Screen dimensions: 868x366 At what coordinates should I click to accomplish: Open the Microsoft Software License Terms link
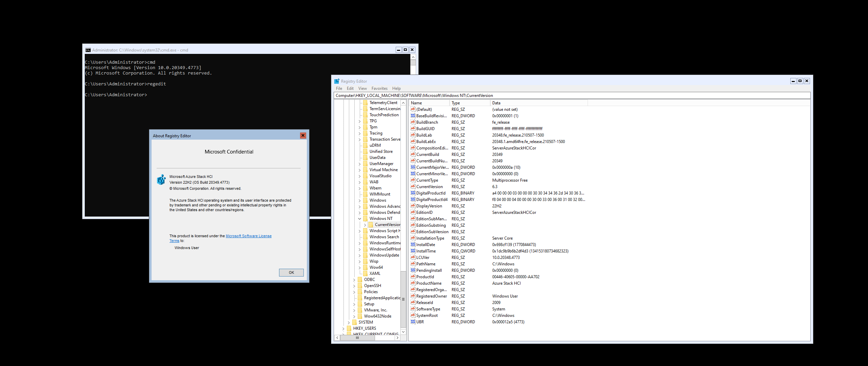[249, 236]
